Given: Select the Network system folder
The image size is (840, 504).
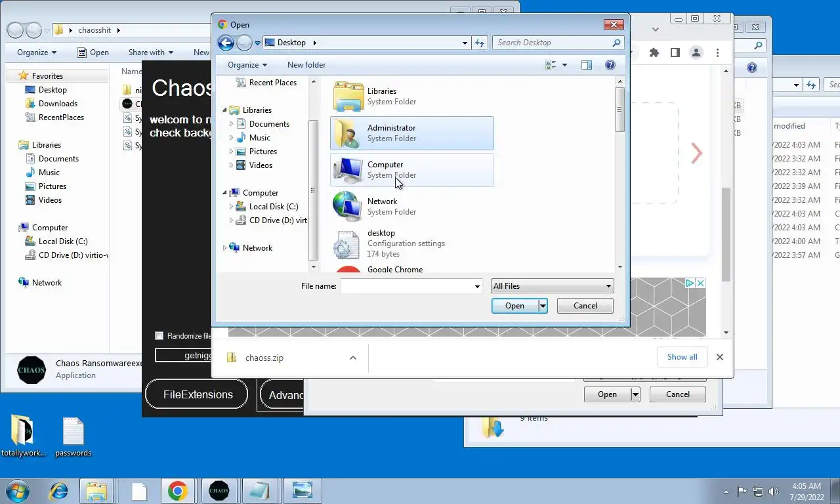Looking at the screenshot, I should pyautogui.click(x=412, y=207).
